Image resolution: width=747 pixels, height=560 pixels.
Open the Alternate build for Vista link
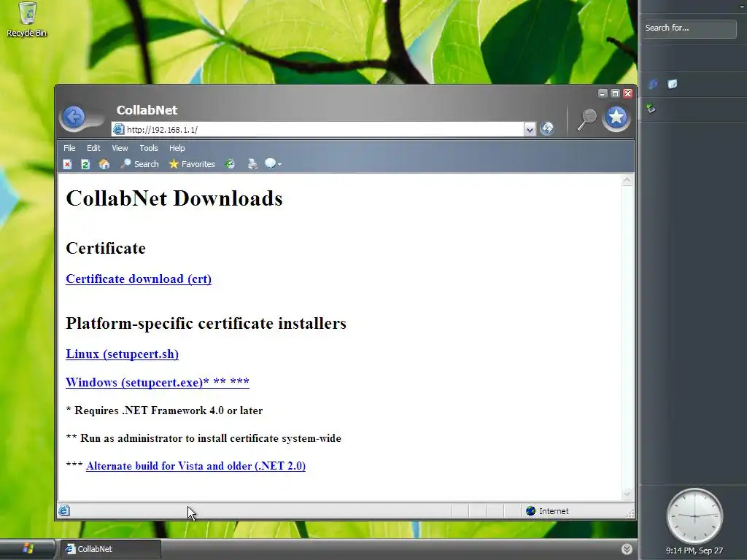(x=196, y=466)
